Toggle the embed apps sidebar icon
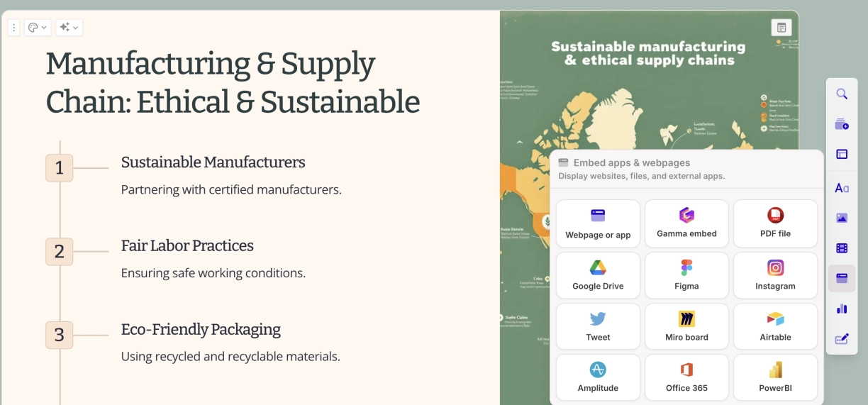868x405 pixels. click(x=842, y=279)
